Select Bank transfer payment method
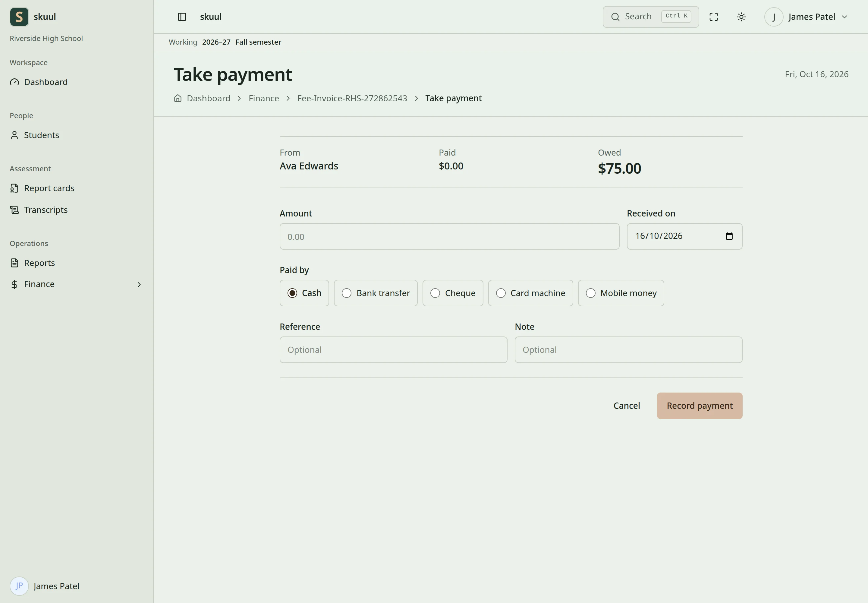 376,293
